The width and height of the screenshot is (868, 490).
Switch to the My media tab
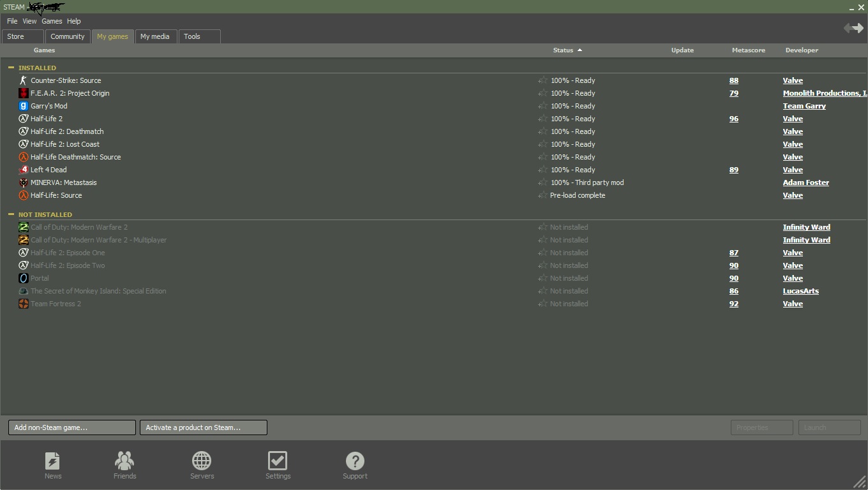155,36
